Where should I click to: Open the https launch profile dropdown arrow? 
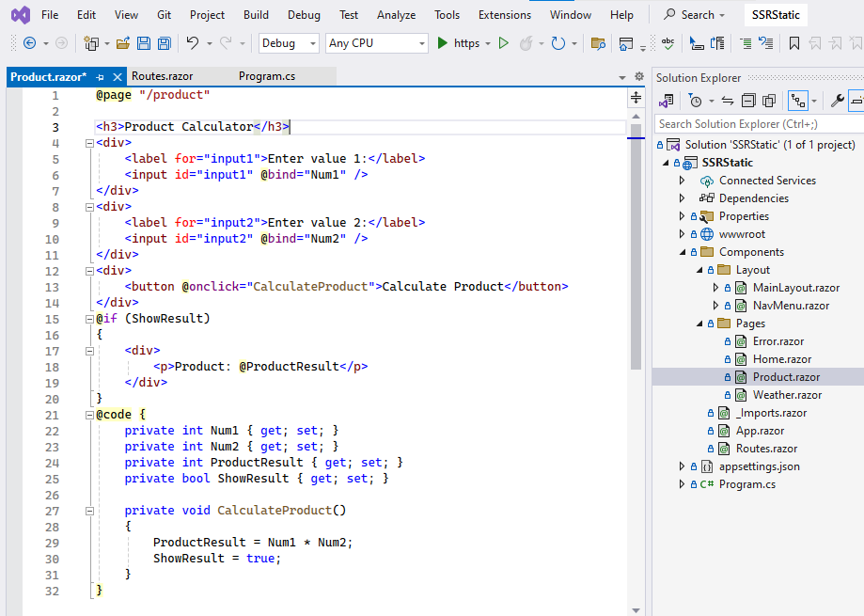tap(488, 43)
